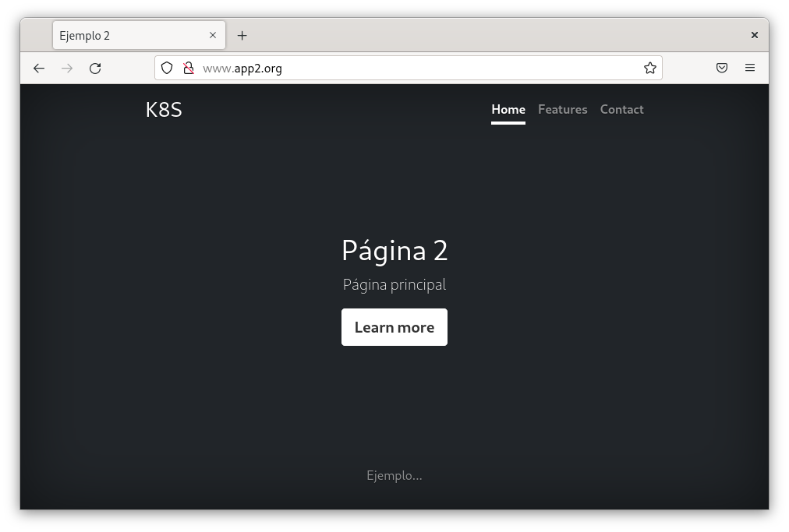
Task: Click the Página 2 heading
Action: click(394, 251)
